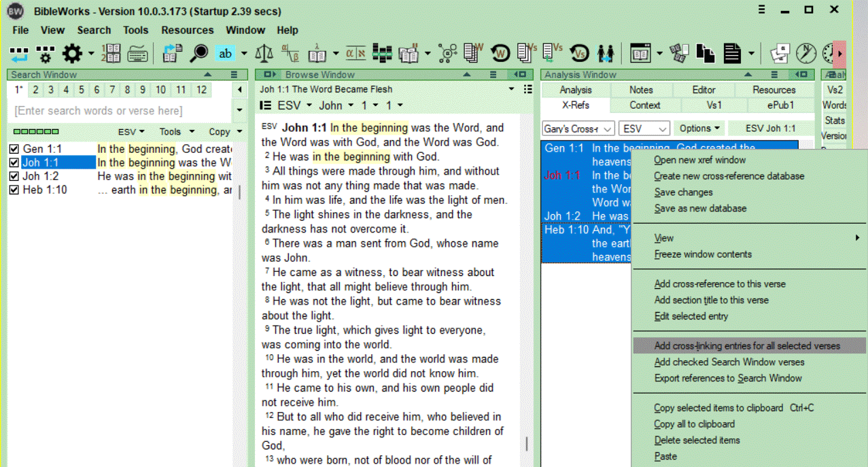Viewport: 868px width, 467px height.
Task: Click the search command line input field
Action: [x=120, y=110]
